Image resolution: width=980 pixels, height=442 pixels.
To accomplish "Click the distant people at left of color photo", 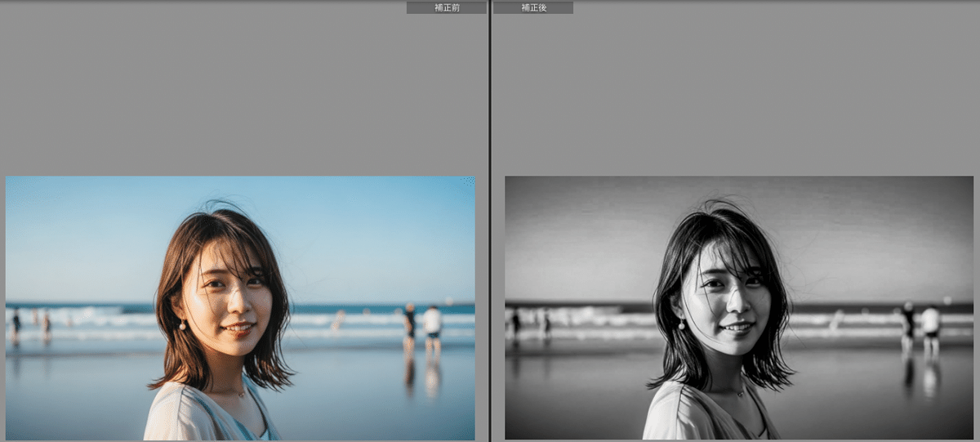I will [16, 323].
